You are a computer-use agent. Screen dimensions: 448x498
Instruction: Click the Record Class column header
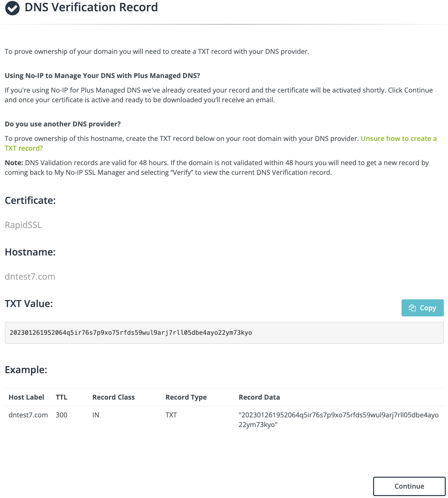pyautogui.click(x=114, y=397)
